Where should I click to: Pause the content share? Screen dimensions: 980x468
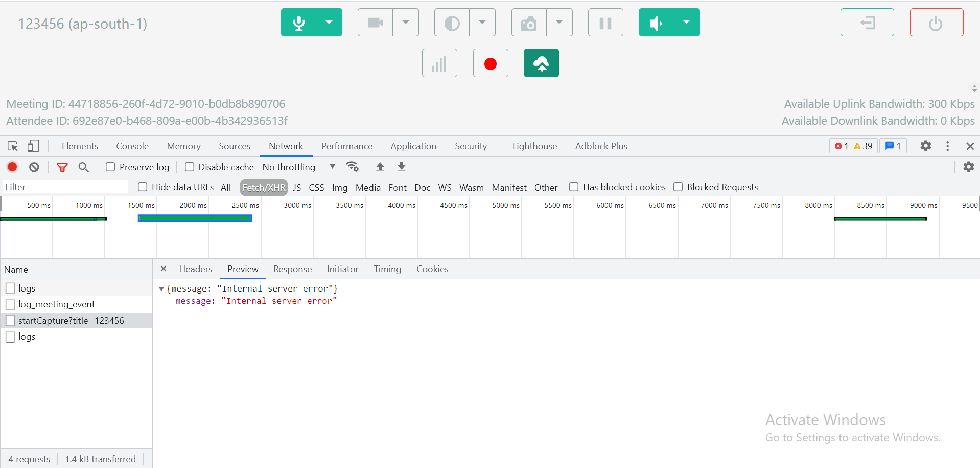click(605, 23)
